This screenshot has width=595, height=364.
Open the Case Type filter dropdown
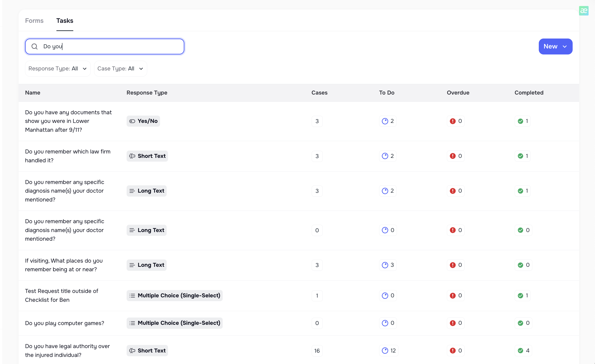coord(120,68)
